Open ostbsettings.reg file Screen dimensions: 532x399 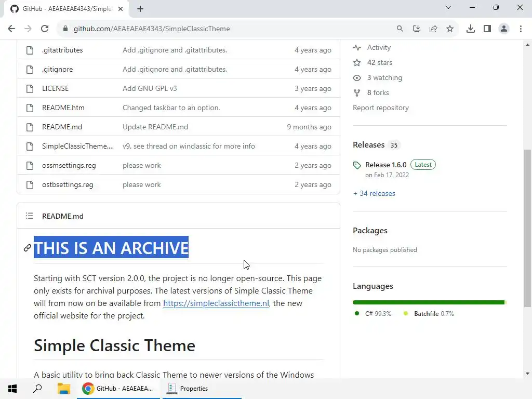(x=68, y=184)
